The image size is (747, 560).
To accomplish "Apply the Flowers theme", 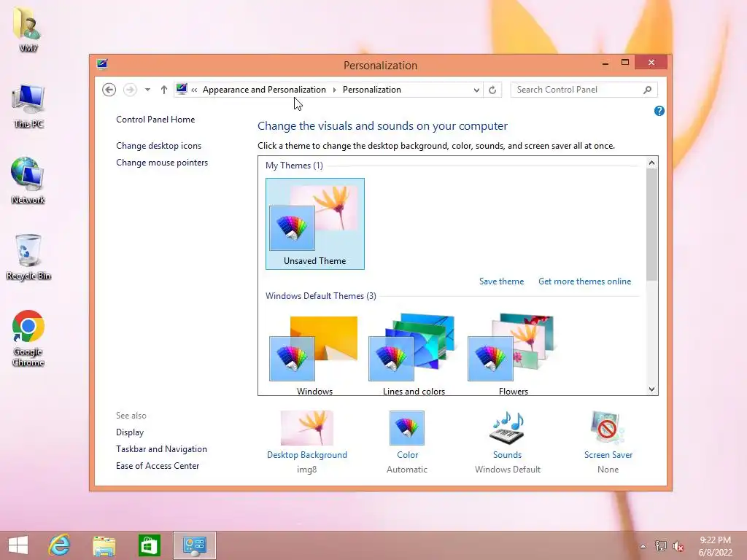I will click(513, 354).
